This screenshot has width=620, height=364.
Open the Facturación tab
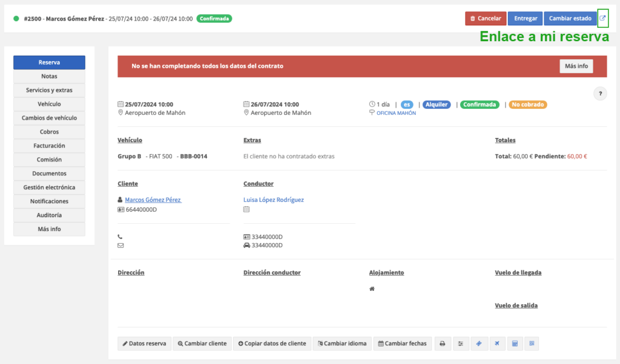(50, 146)
